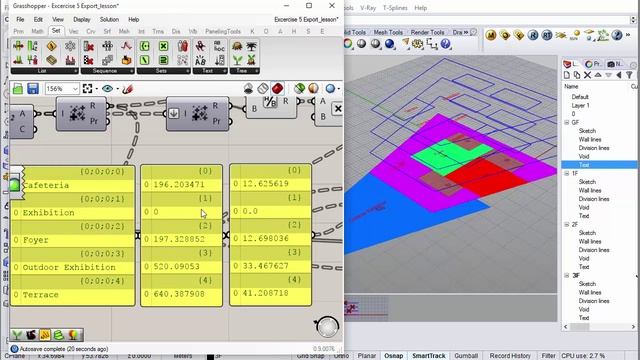Toggle Osnap in the Rhino status bar

(393, 356)
